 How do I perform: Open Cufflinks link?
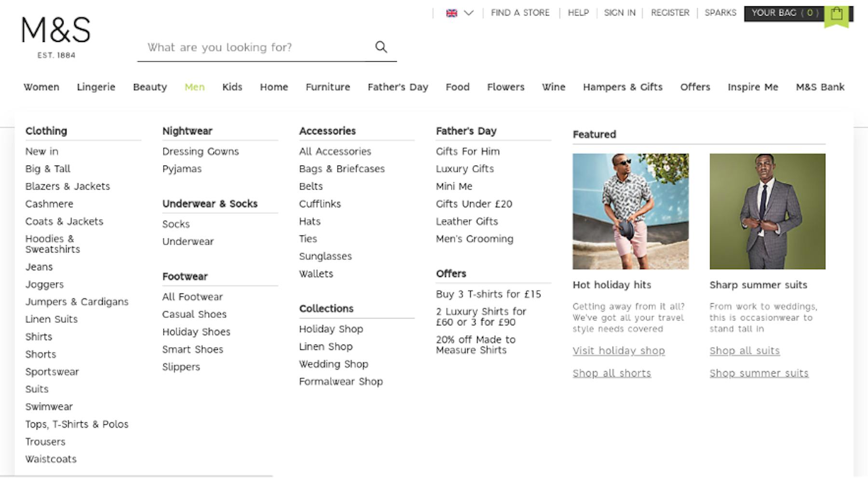click(x=320, y=204)
